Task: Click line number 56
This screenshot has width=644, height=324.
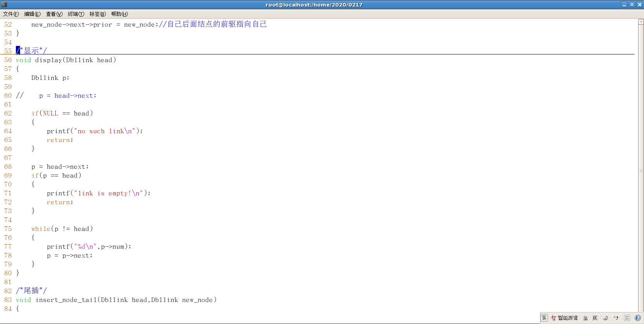Action: 8,60
